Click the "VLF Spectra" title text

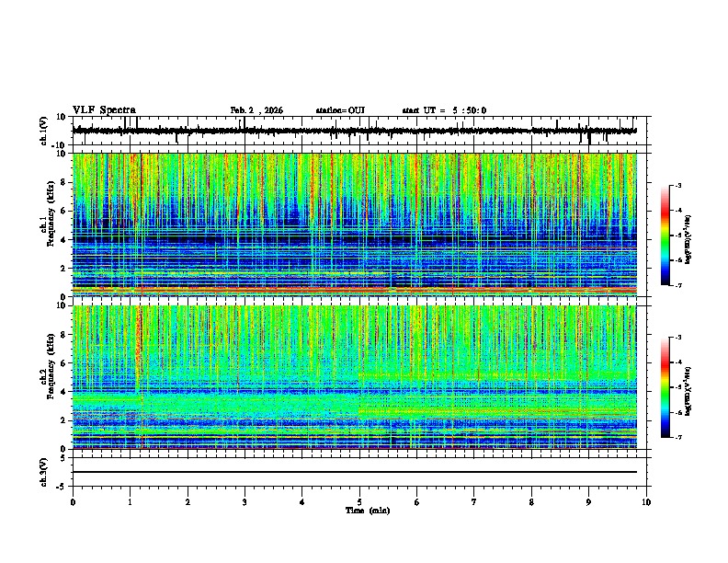point(104,110)
